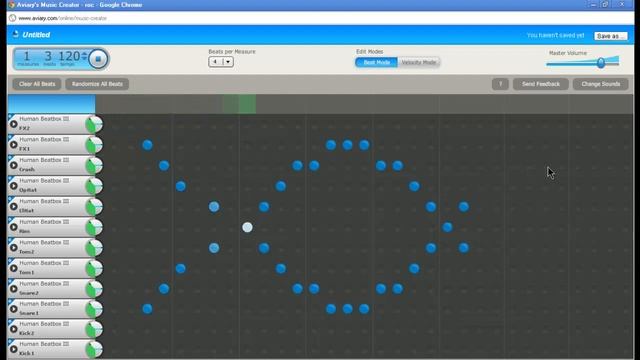The width and height of the screenshot is (640, 360).
Task: Preview the ClHat track sound
Action: 13,207
